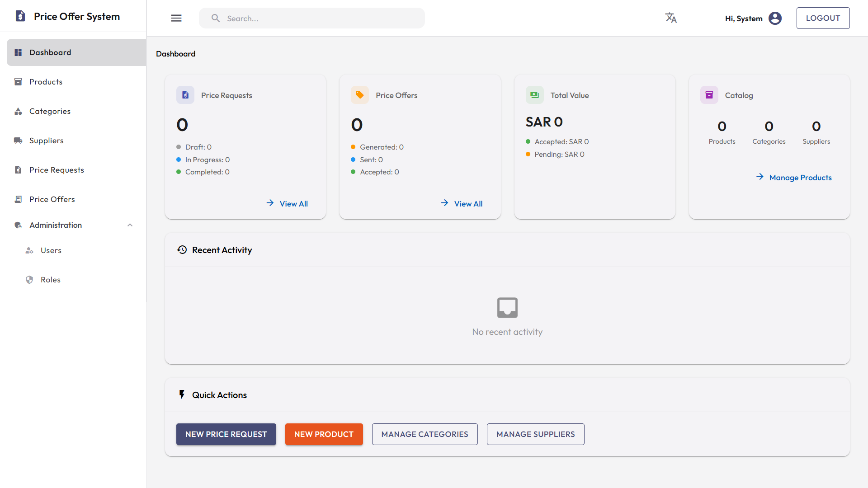
Task: Click the LOGOUT button
Action: pos(823,18)
